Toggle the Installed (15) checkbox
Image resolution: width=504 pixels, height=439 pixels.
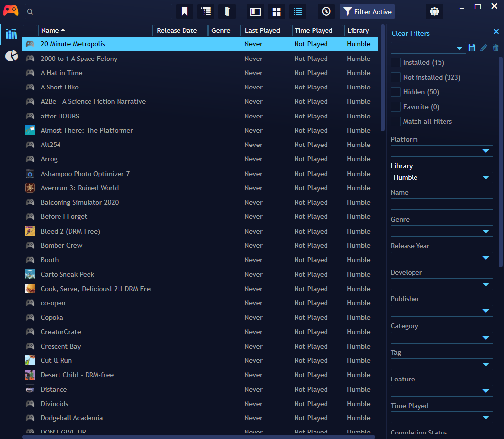396,62
